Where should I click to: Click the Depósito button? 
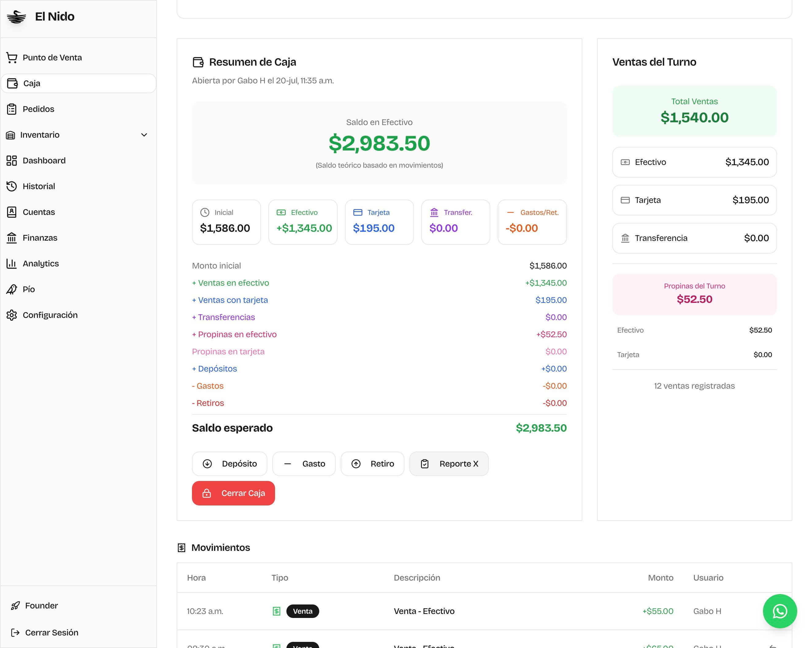[229, 464]
